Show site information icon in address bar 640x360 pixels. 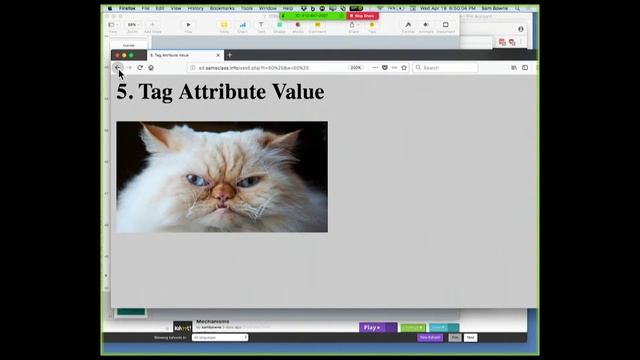(x=193, y=68)
